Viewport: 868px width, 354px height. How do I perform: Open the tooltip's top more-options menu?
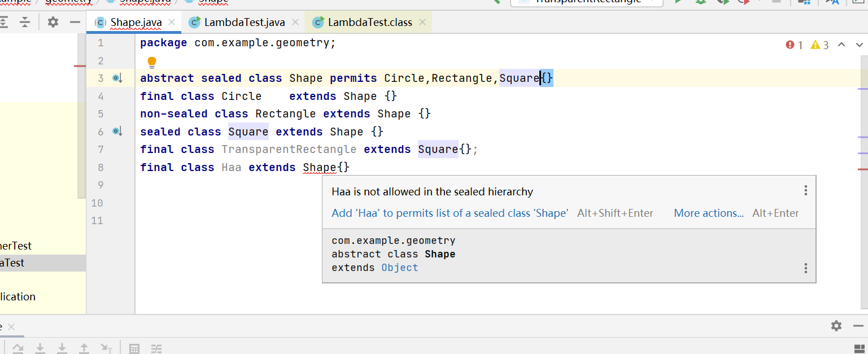tap(806, 191)
